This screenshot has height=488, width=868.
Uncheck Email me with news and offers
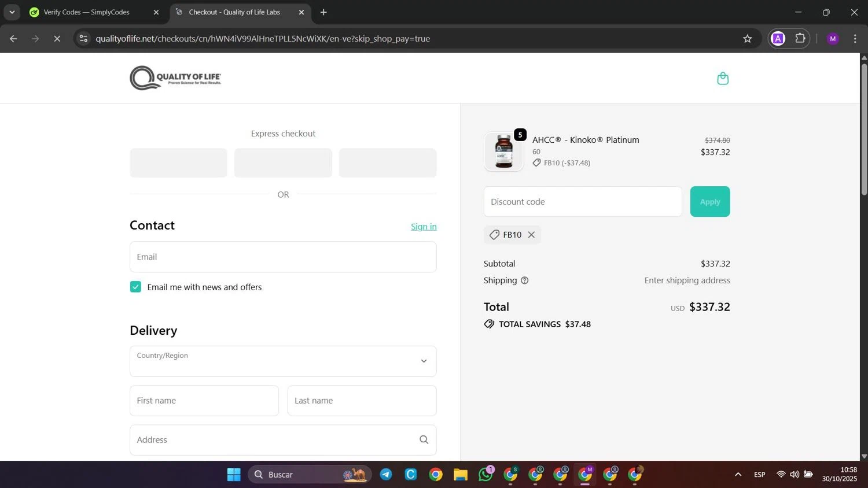click(135, 287)
